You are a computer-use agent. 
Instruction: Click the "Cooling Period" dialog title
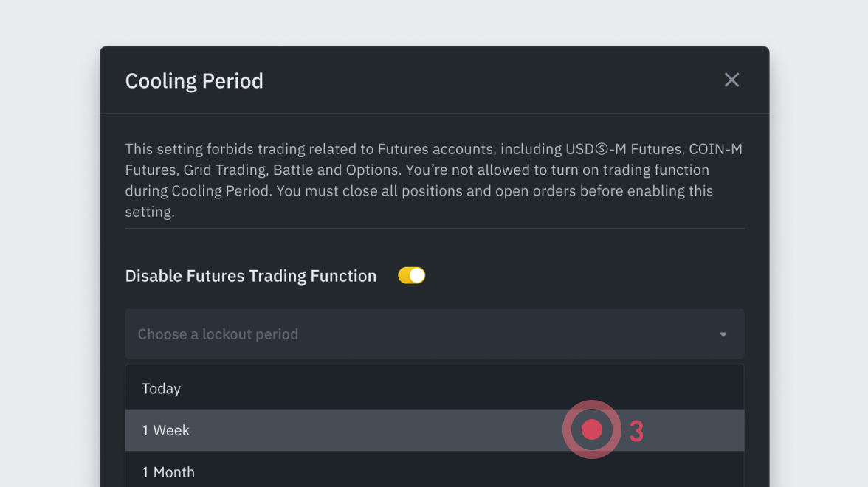point(194,80)
